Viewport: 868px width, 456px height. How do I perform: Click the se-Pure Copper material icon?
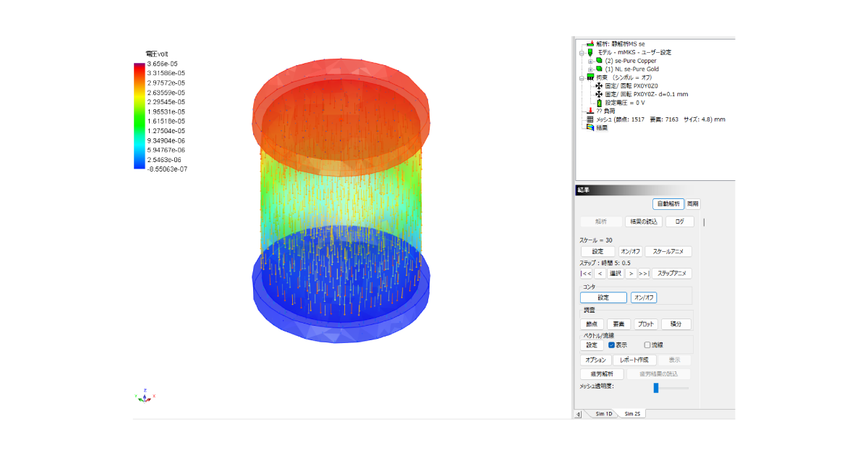(x=599, y=61)
